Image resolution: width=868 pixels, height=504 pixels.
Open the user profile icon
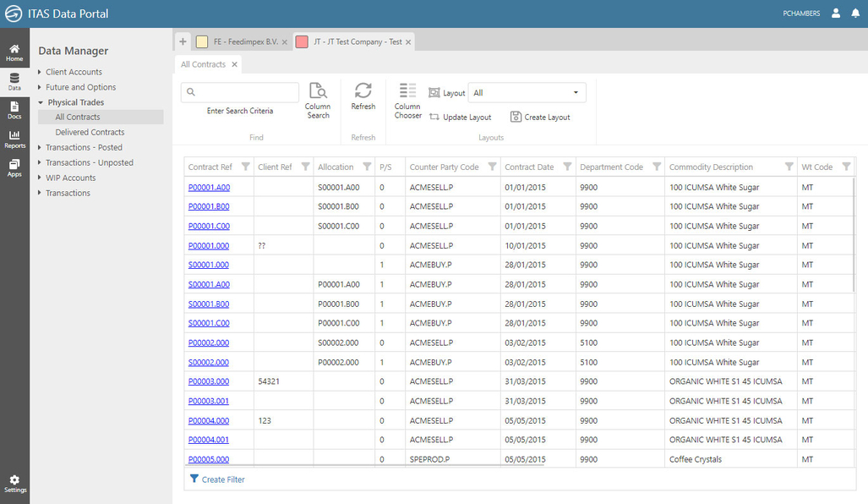point(836,14)
